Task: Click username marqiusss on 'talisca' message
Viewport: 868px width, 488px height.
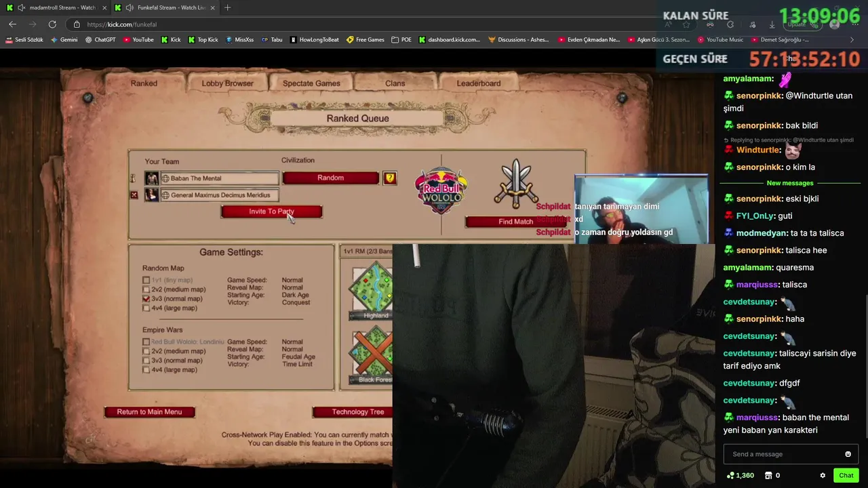Action: [757, 285]
